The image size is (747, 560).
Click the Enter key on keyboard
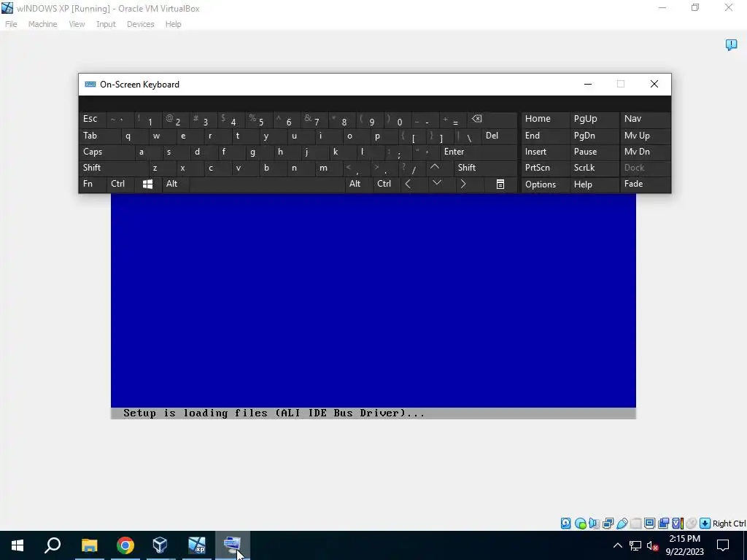pos(479,152)
